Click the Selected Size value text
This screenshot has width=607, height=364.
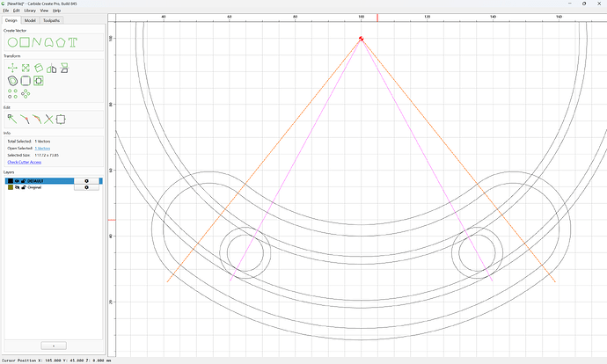[47, 155]
